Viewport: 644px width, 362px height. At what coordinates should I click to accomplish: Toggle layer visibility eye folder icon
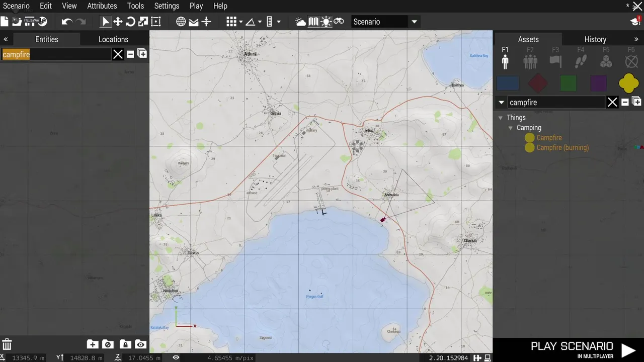[x=140, y=344]
